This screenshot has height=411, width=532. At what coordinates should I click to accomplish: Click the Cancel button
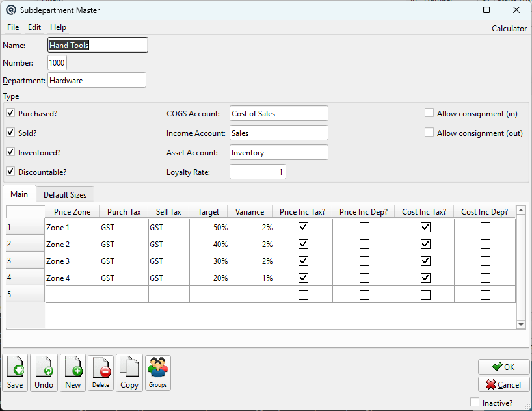click(503, 384)
